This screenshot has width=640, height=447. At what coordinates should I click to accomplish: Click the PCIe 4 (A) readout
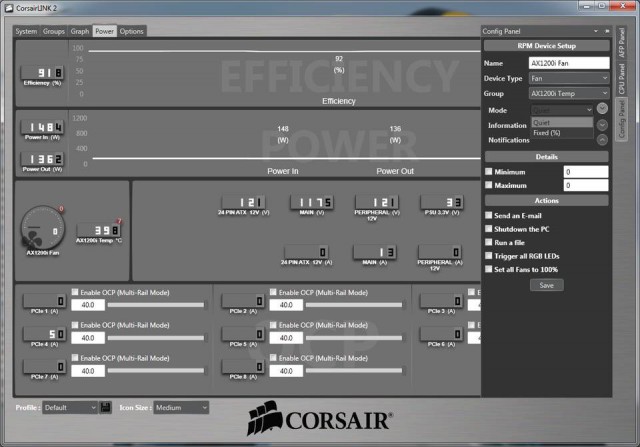45,334
